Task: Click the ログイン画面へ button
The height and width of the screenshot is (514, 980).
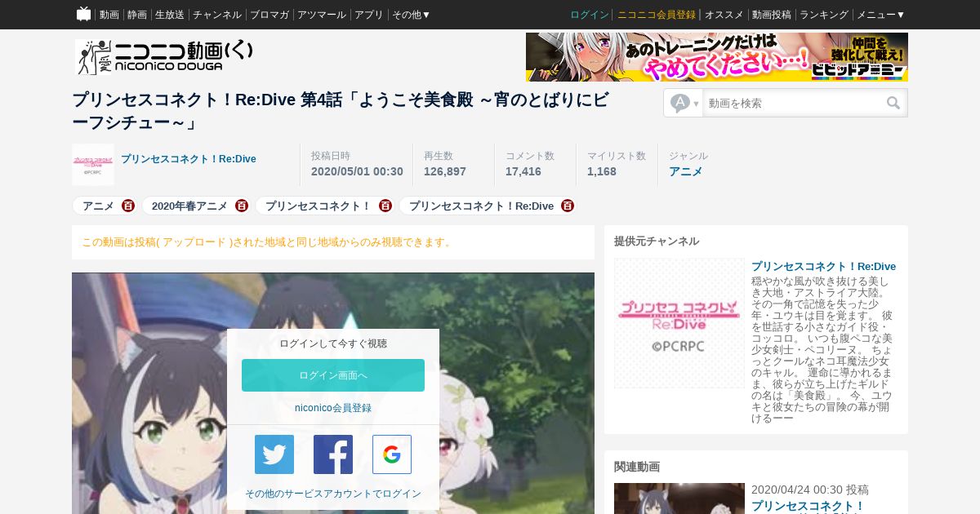Action: pos(333,375)
